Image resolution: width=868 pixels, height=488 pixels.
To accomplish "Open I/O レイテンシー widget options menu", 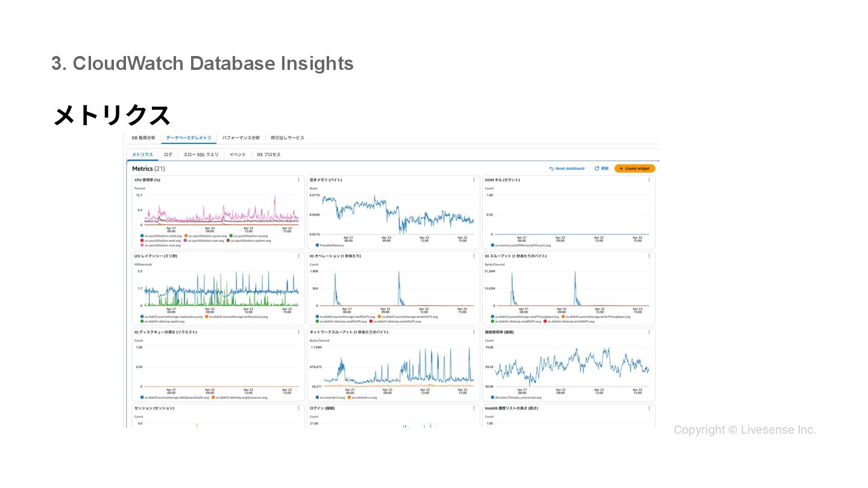I will [x=298, y=256].
